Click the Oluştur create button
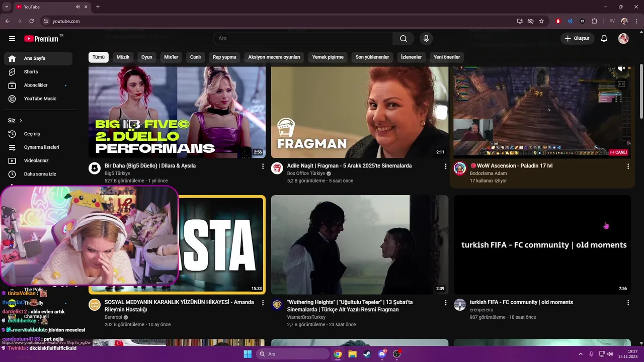This screenshot has width=644, height=362. (x=578, y=39)
